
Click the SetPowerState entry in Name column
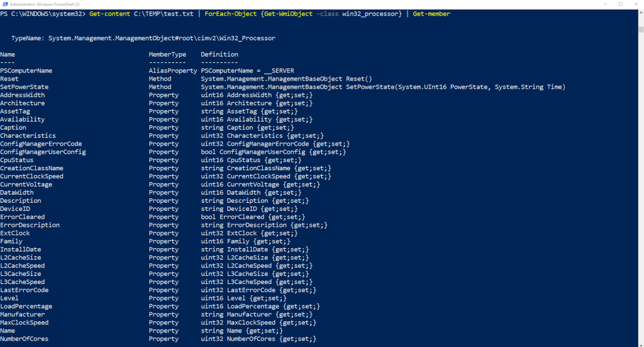tap(24, 87)
